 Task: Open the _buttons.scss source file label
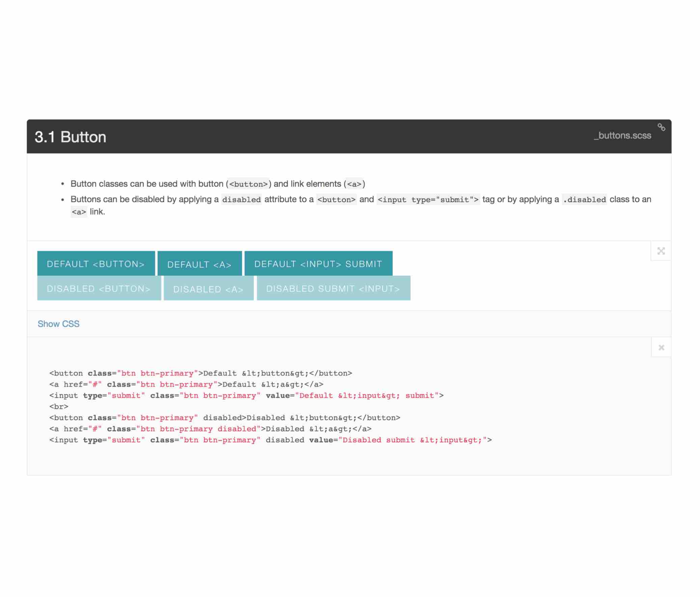pos(622,136)
